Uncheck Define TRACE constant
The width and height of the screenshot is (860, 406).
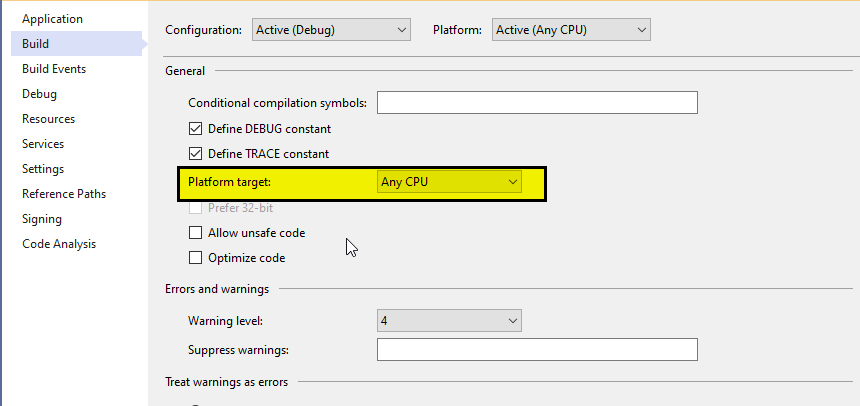tap(195, 154)
